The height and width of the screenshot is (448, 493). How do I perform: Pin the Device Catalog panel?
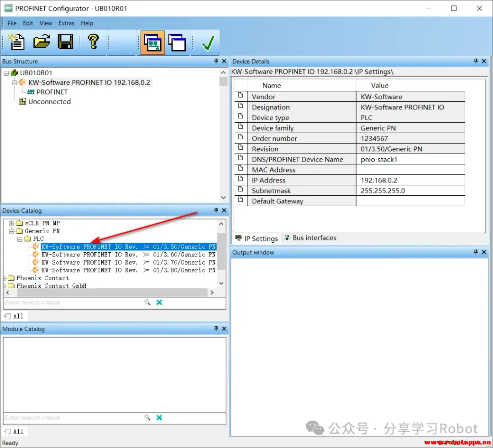[216, 210]
